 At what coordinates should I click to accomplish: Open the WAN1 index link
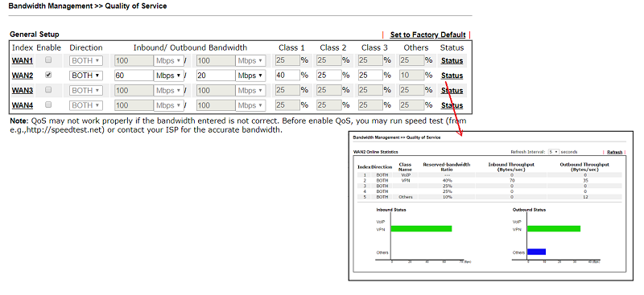coord(23,61)
